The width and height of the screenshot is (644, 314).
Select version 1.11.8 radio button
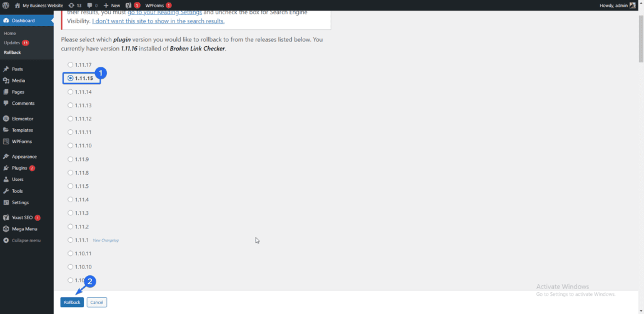[70, 172]
